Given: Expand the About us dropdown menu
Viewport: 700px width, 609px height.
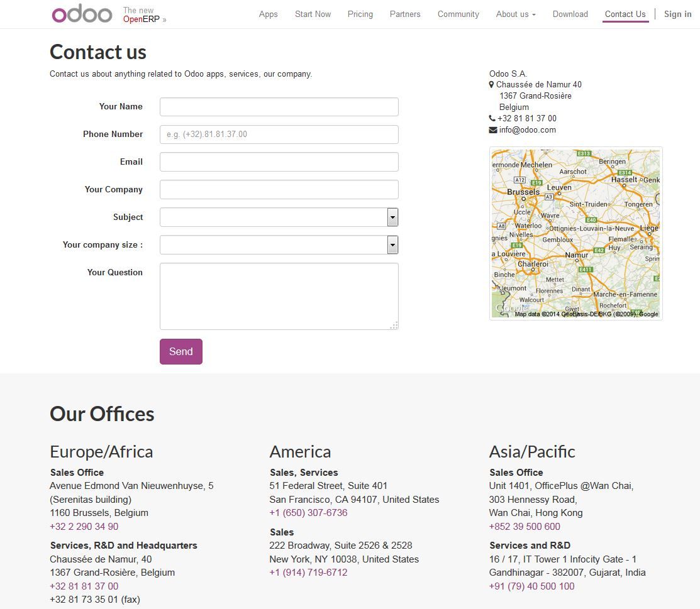Looking at the screenshot, I should 516,14.
